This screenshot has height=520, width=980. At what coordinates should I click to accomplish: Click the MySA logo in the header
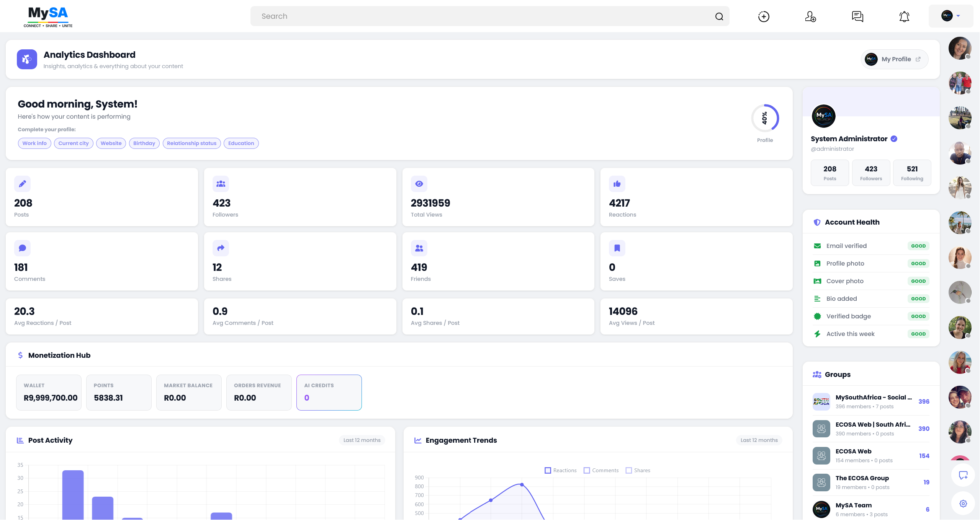(x=48, y=16)
